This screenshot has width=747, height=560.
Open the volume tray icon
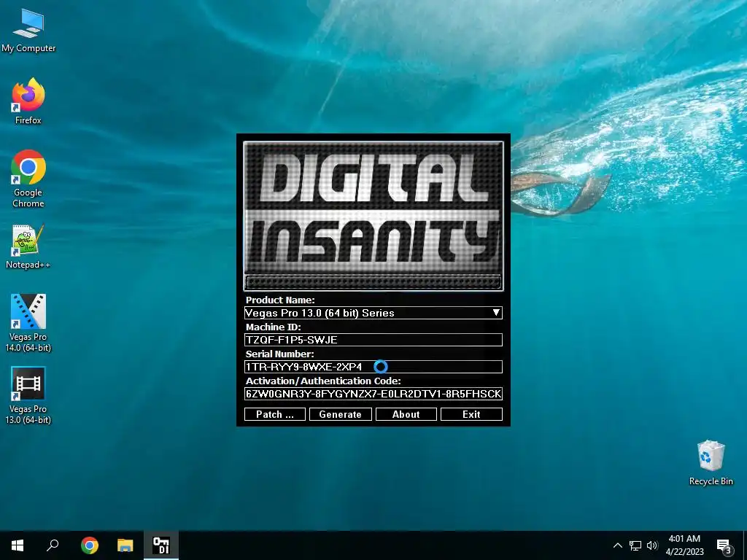(x=652, y=545)
